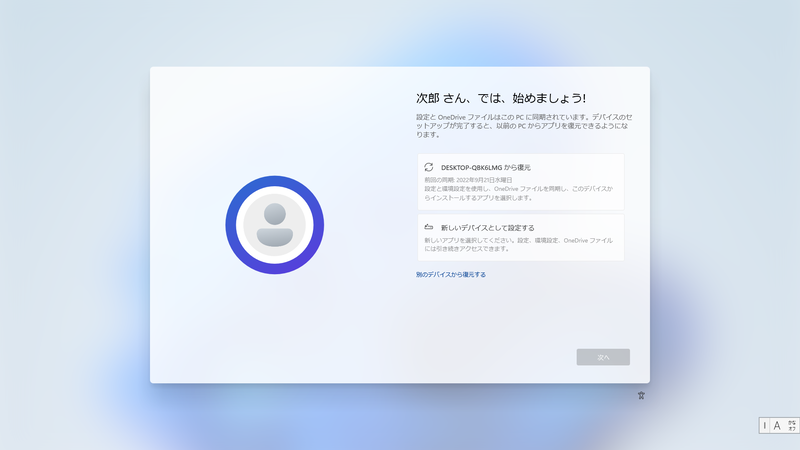Viewport: 800px width, 450px height.
Task: Click the sync arrows restore icon
Action: pos(429,167)
